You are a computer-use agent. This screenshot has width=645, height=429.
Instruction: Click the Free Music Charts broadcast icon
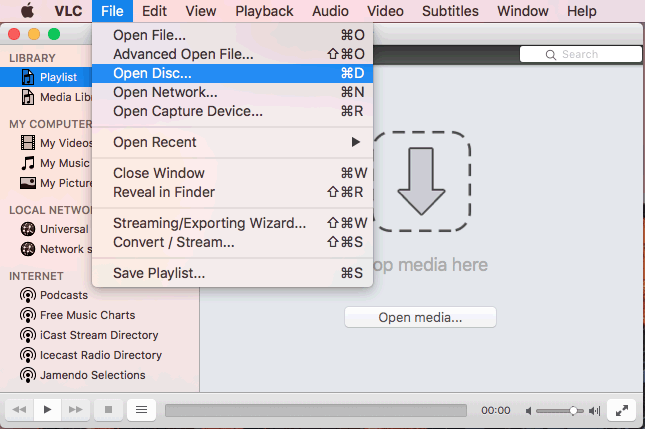click(28, 315)
